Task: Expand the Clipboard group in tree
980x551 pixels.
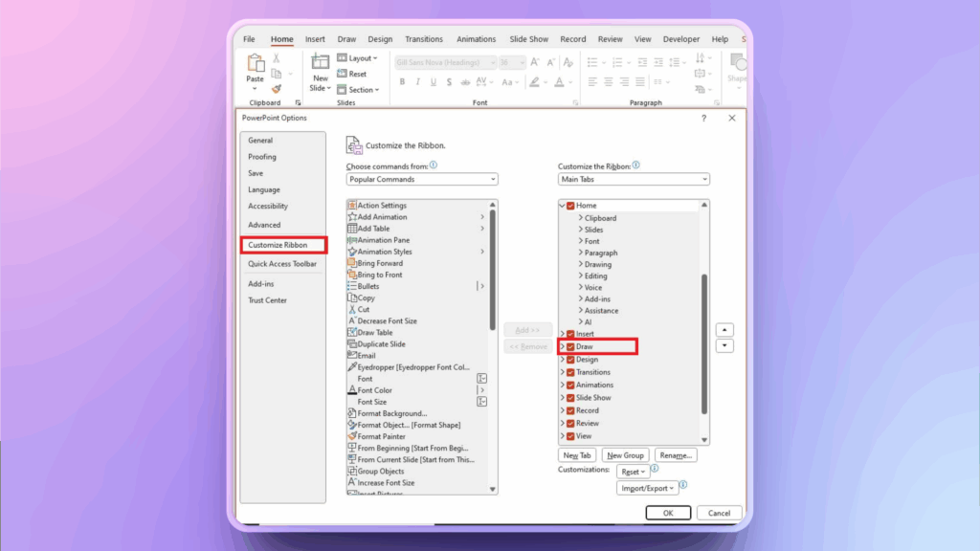Action: tap(580, 218)
